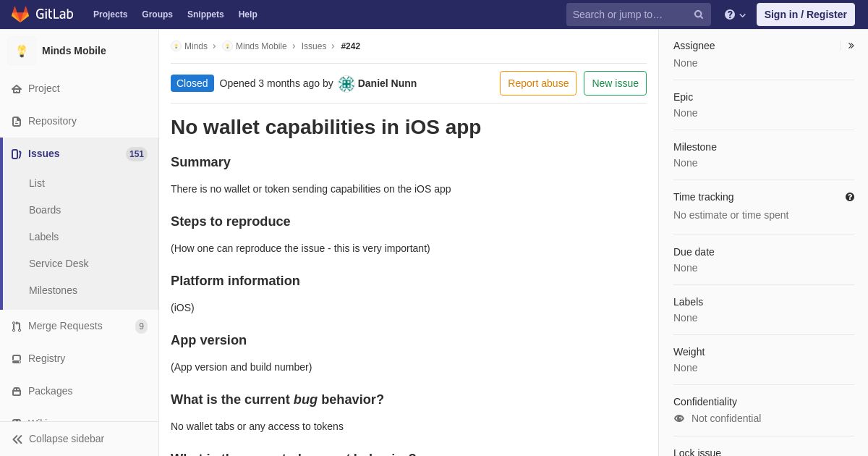Click the Merge Requests count badge 9
868x456 pixels.
pos(141,326)
